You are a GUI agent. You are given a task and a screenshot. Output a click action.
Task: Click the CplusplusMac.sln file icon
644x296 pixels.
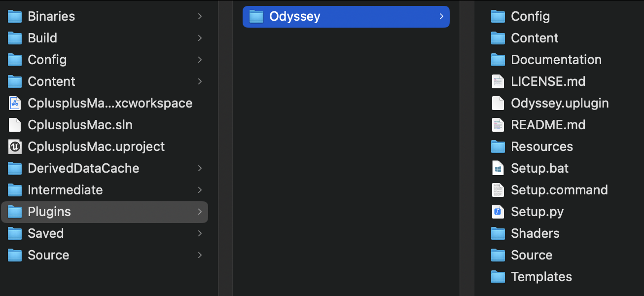[x=15, y=125]
